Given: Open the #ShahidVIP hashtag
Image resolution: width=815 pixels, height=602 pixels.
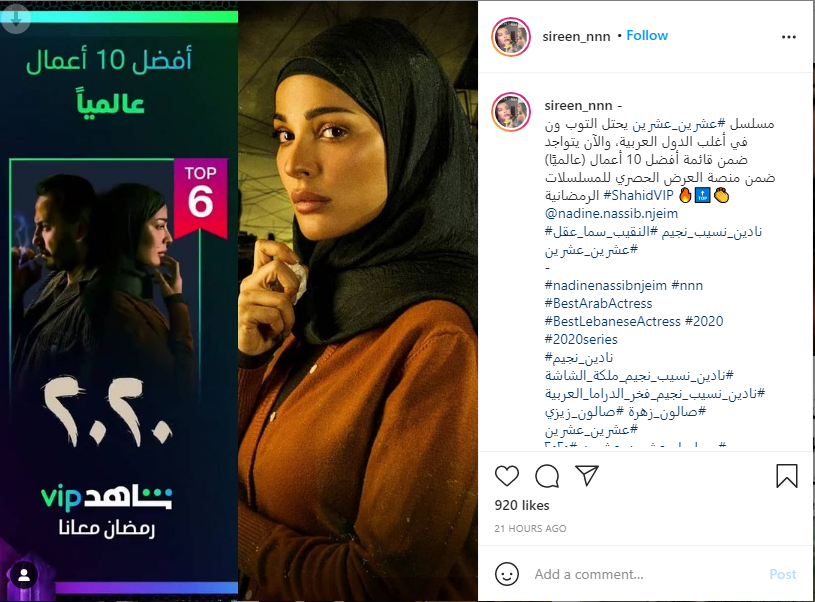Looking at the screenshot, I should [x=638, y=195].
